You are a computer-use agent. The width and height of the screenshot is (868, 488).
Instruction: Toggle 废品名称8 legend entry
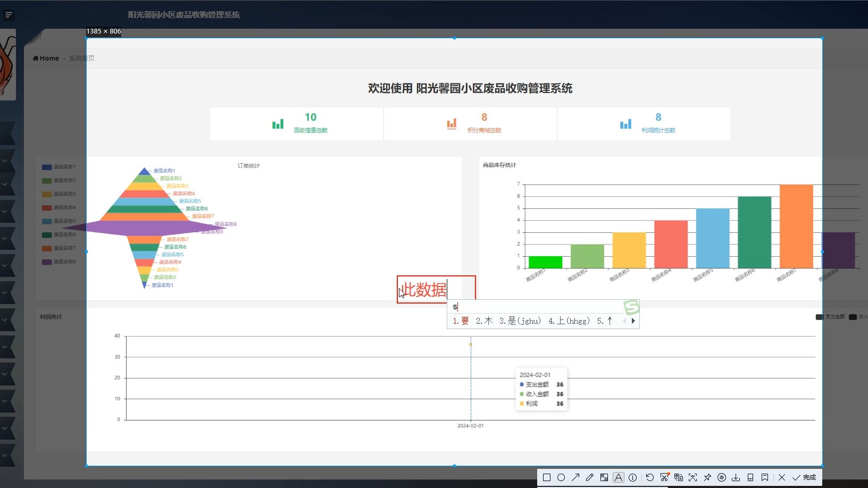[x=59, y=262]
